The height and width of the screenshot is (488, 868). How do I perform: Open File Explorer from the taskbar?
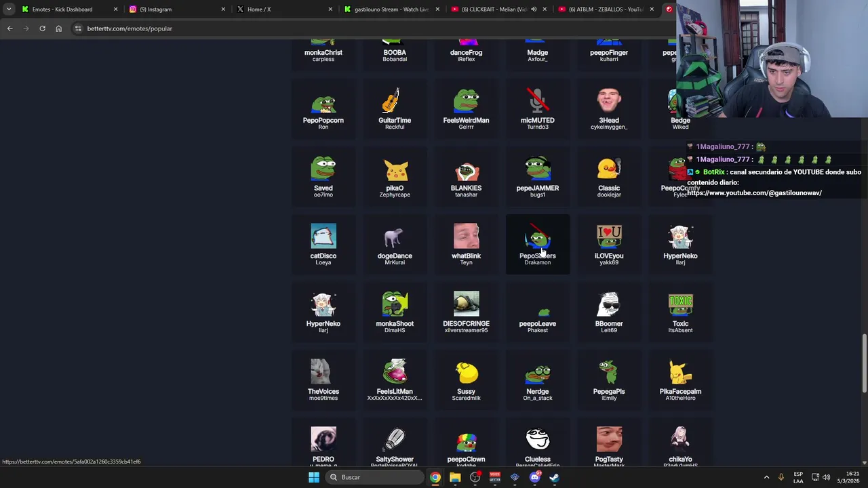(455, 477)
